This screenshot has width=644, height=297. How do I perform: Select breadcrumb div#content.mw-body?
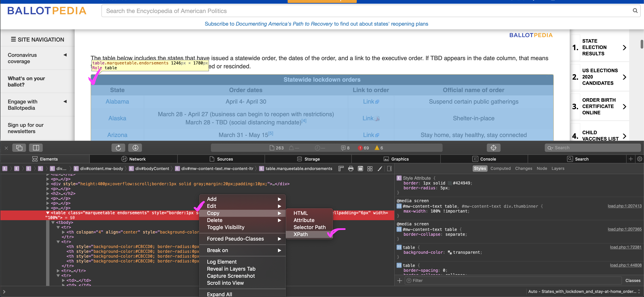(x=98, y=169)
